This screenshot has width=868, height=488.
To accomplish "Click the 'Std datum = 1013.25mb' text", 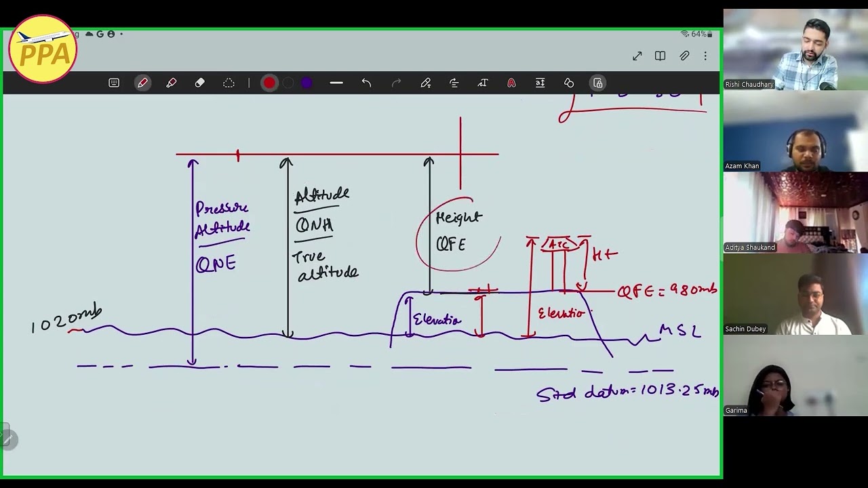I will point(627,392).
